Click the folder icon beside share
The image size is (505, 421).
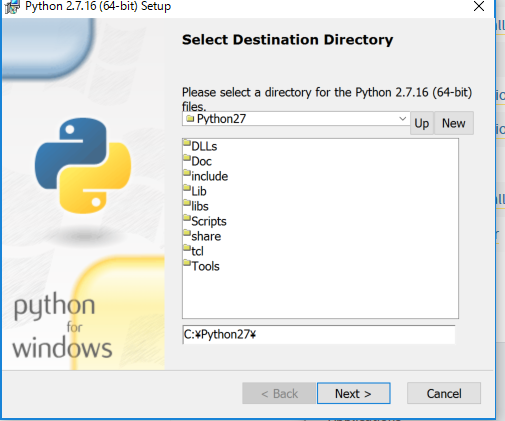[x=187, y=233]
